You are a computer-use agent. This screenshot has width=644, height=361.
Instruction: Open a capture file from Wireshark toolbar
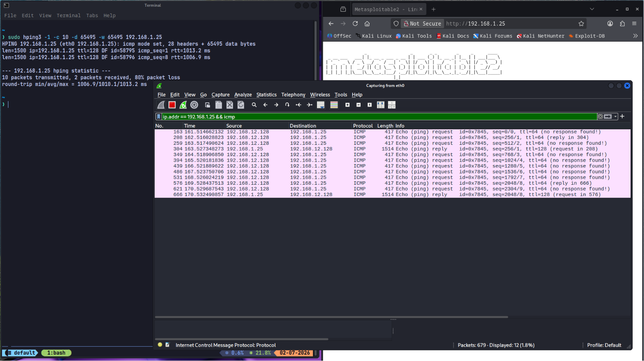coord(208,105)
